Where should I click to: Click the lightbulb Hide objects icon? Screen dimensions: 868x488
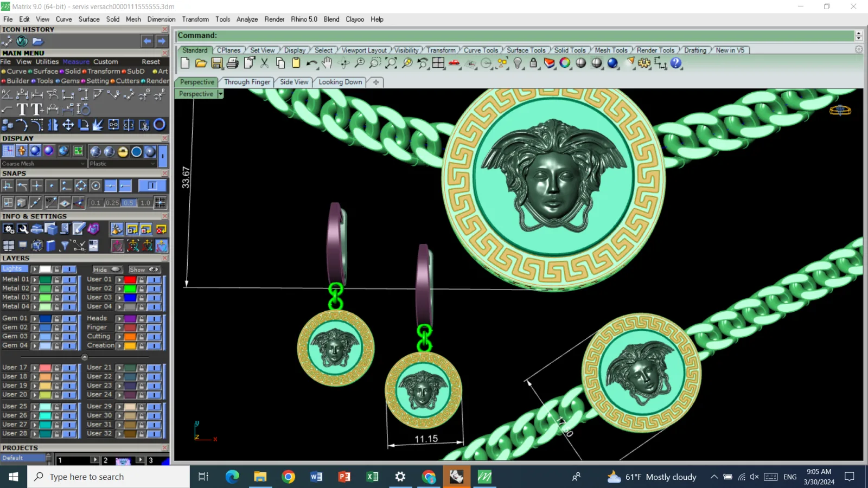[x=518, y=63]
